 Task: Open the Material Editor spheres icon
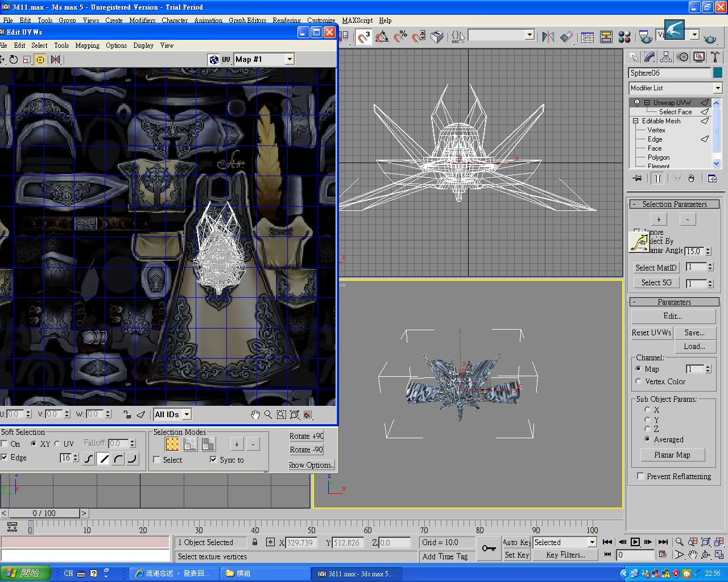[624, 37]
